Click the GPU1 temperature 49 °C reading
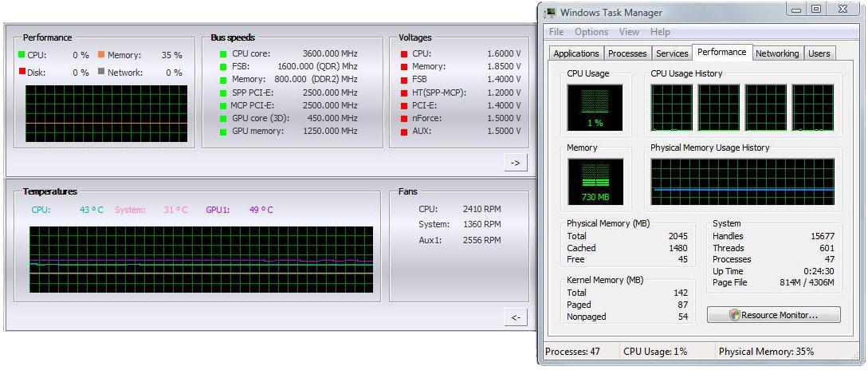868x370 pixels. pyautogui.click(x=261, y=210)
